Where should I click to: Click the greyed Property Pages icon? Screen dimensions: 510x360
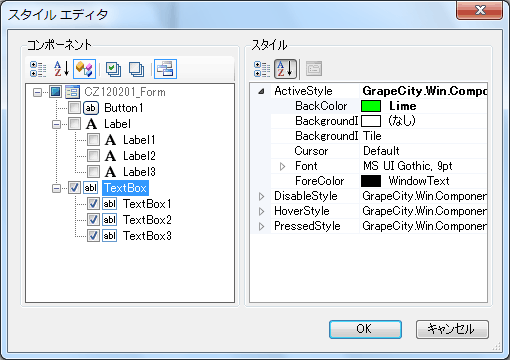[x=314, y=69]
